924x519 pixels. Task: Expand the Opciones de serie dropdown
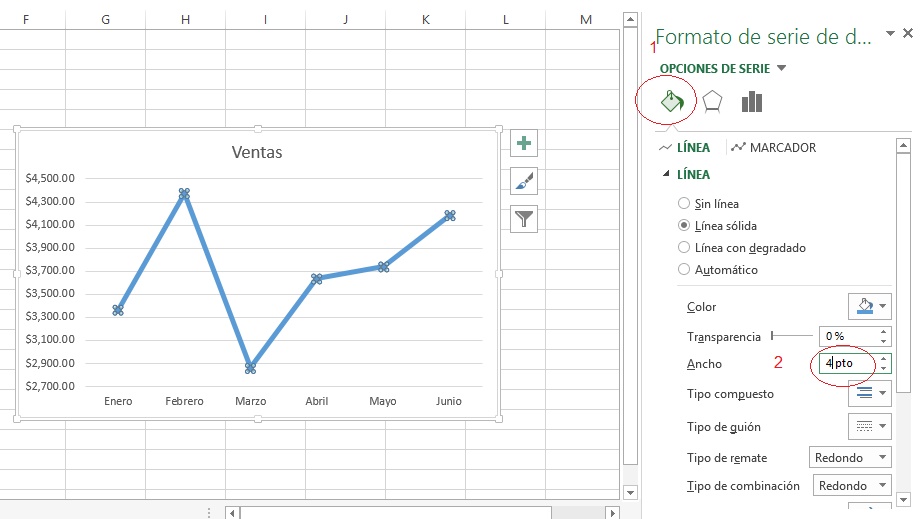point(781,69)
